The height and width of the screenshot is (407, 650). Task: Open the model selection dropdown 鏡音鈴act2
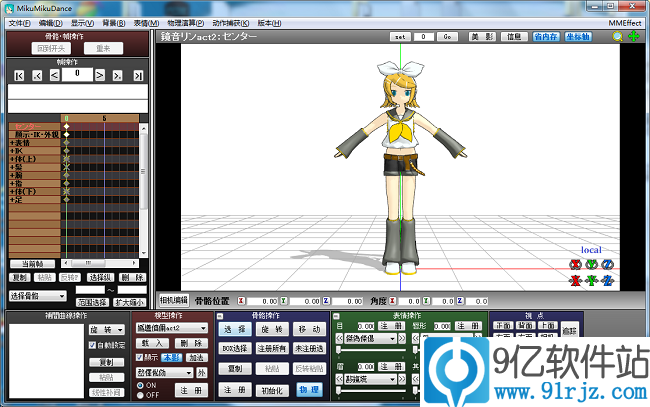[x=171, y=328]
